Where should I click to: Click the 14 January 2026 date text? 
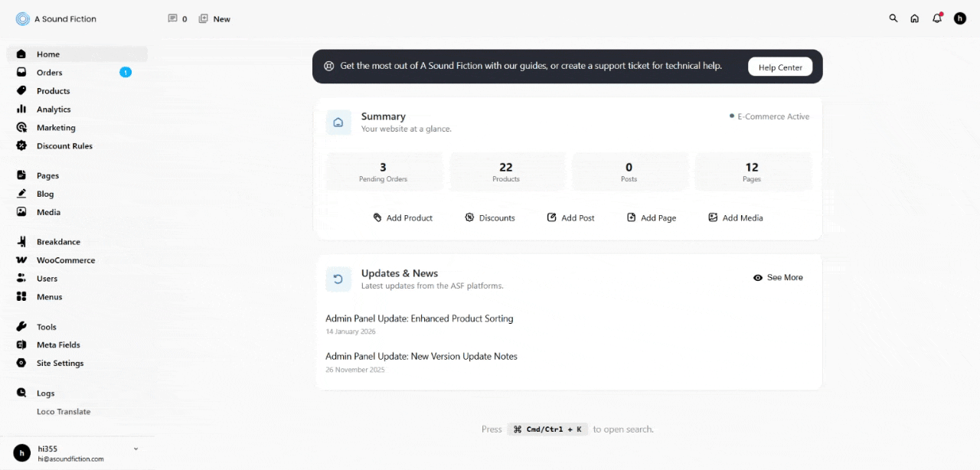[351, 331]
